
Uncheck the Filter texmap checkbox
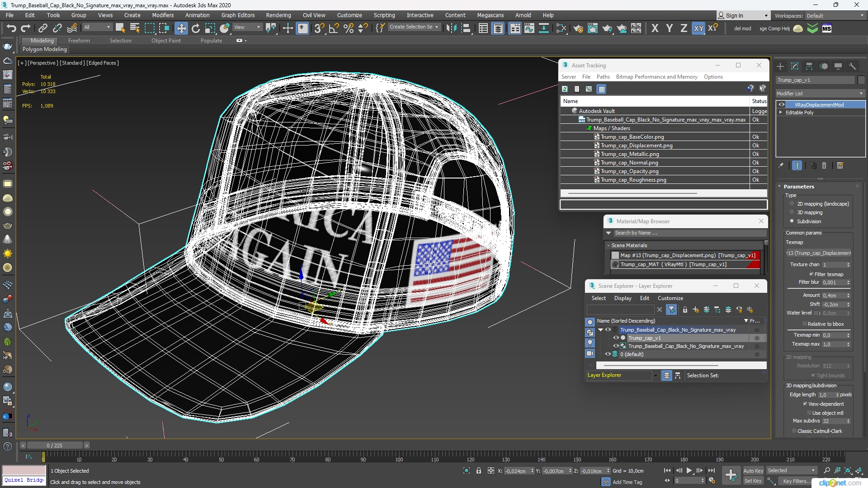811,274
